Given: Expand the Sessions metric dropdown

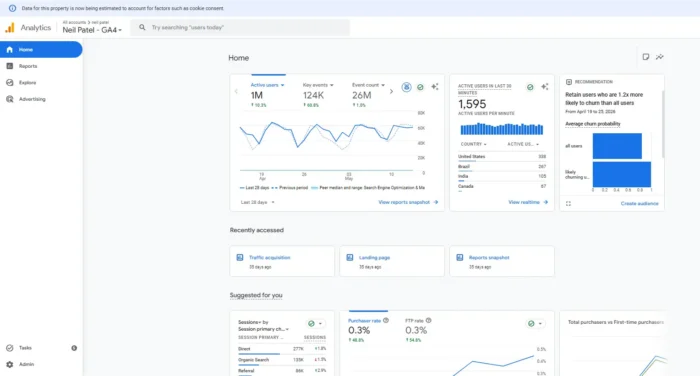Looking at the screenshot, I should (x=250, y=322).
